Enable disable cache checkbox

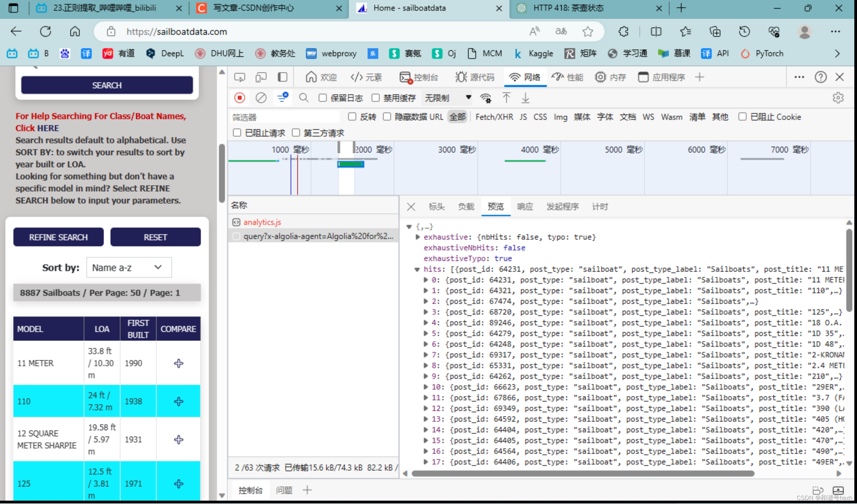pyautogui.click(x=375, y=98)
